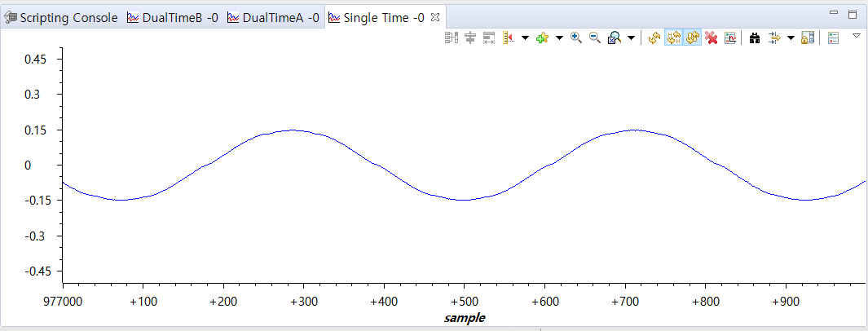Toggle refresh on halt button

(674, 38)
